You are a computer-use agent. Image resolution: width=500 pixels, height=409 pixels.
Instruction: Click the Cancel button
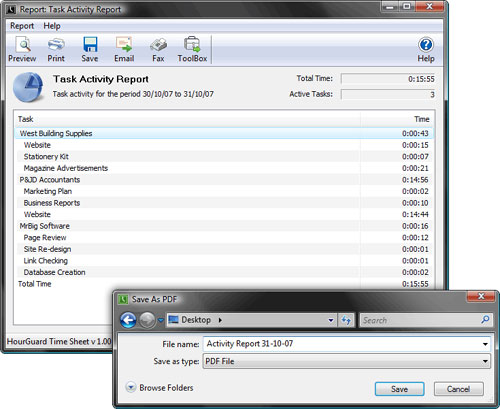(x=458, y=389)
